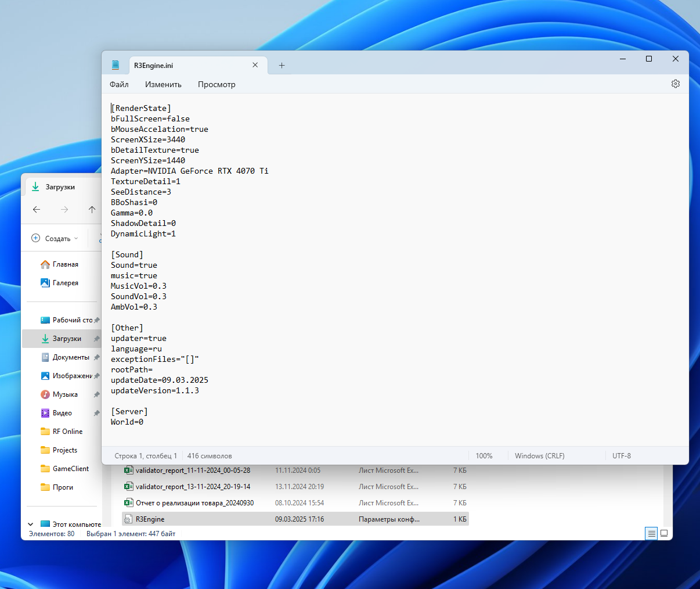Open Галерея in the sidebar
The width and height of the screenshot is (700, 589).
coord(65,283)
